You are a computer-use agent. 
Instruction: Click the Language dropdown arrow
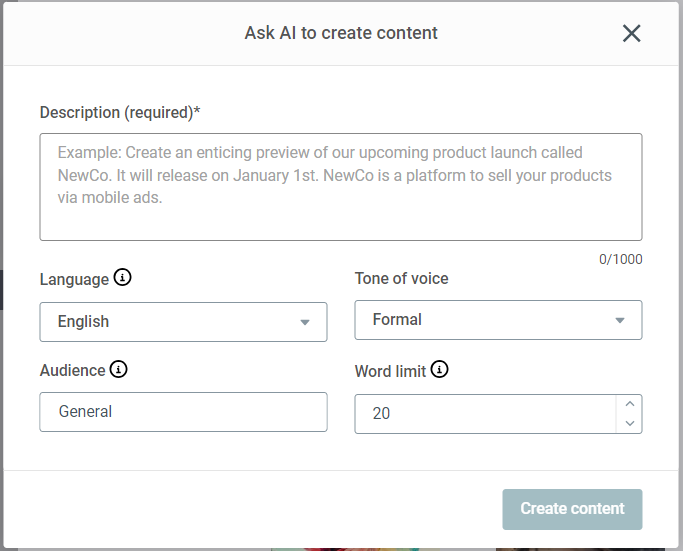pos(305,322)
